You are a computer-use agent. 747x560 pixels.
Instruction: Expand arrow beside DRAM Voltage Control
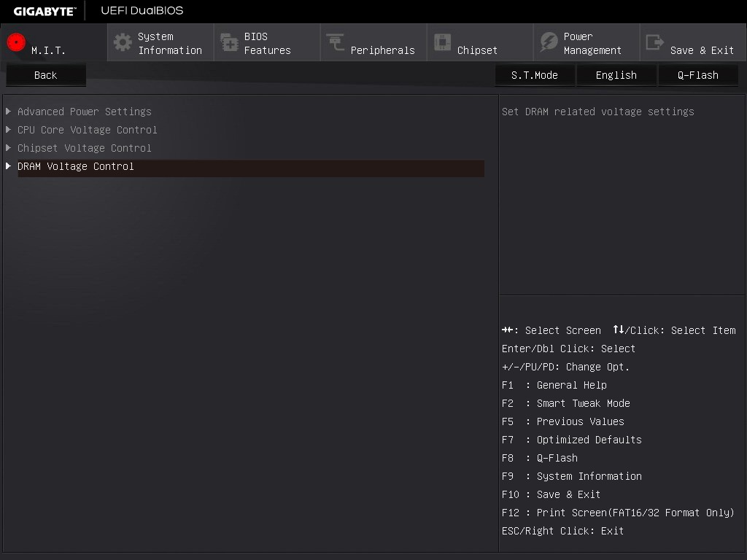pos(8,166)
